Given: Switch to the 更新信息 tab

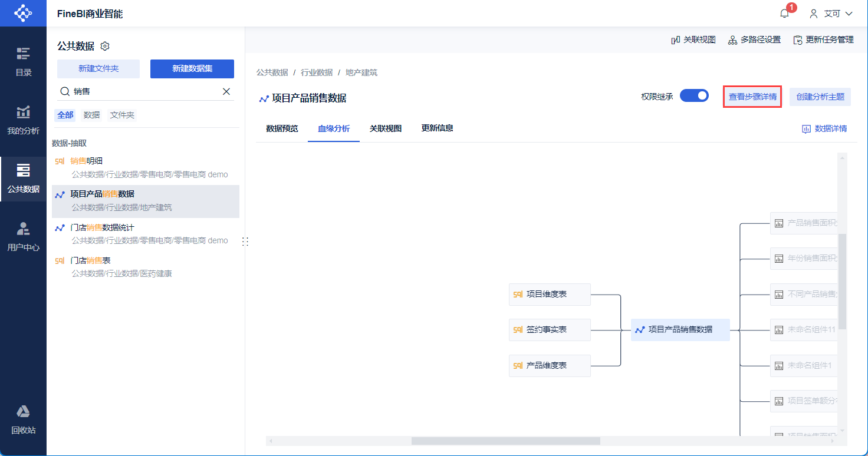Looking at the screenshot, I should [x=437, y=128].
